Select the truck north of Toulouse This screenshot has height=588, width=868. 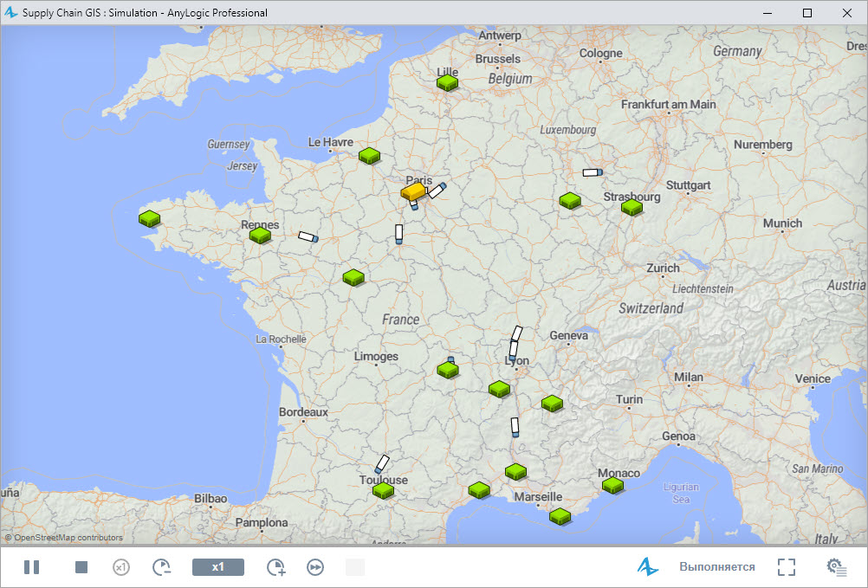click(382, 464)
